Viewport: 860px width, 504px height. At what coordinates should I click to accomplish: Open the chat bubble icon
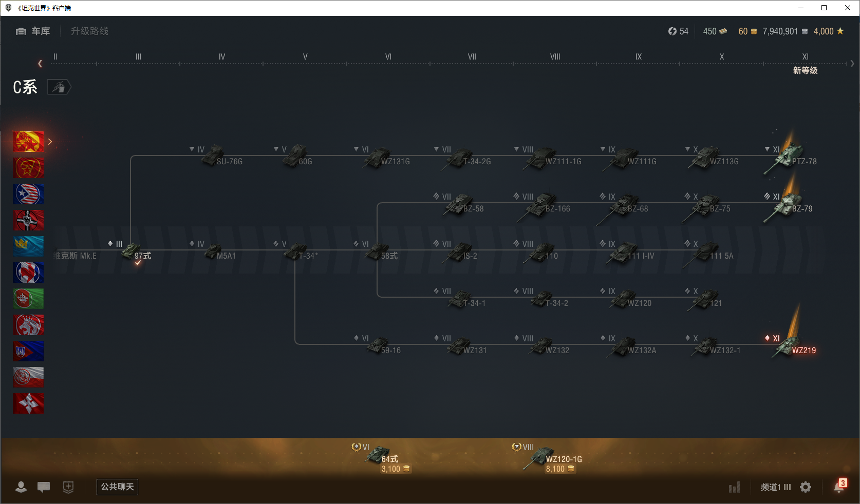click(44, 487)
